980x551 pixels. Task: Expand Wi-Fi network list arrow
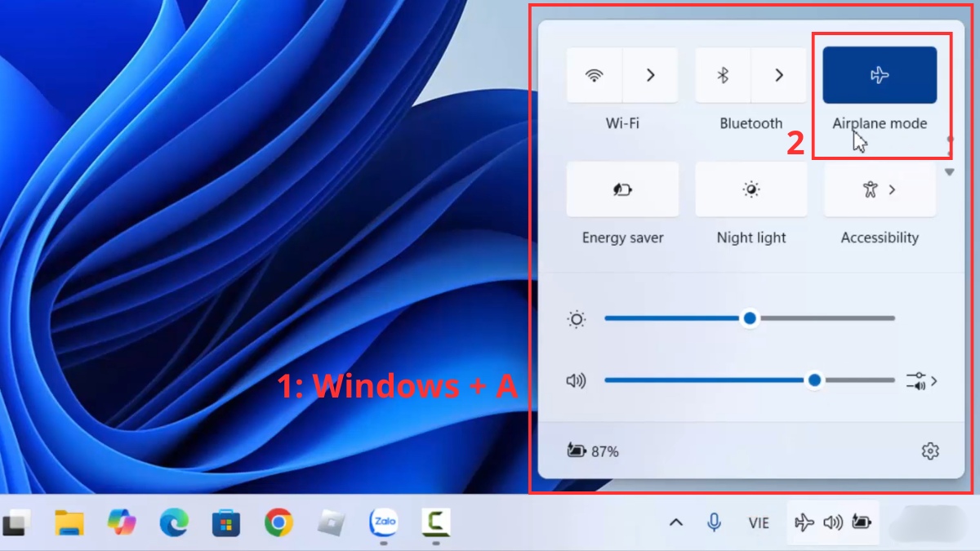point(651,75)
